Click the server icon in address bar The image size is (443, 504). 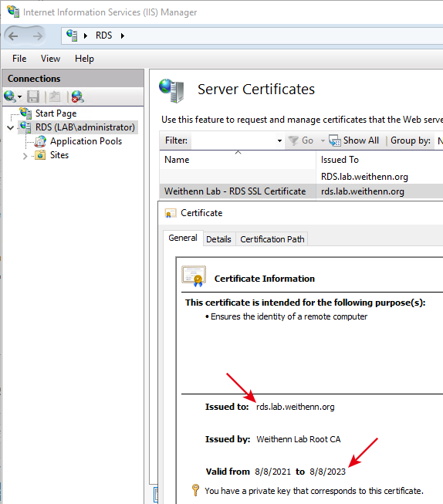[x=72, y=36]
